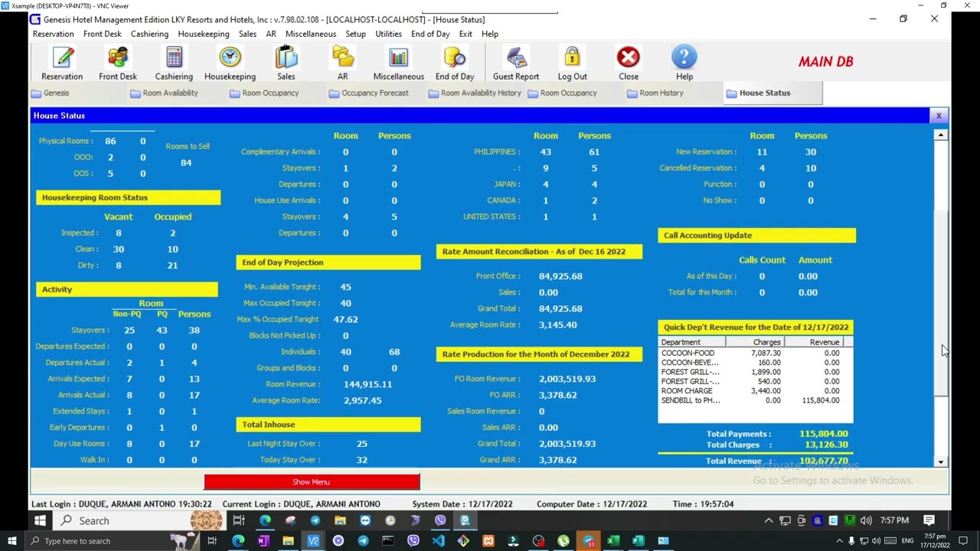This screenshot has height=551, width=980.
Task: Click the remote desktop Start button
Action: (40, 520)
